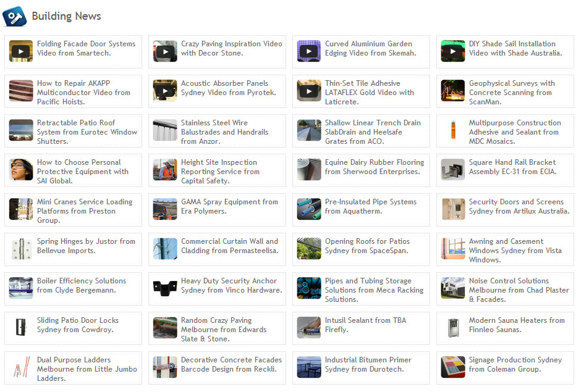This screenshot has height=392, width=576.
Task: Open 'Multipurpose Construction Adhesive and Sealant' link text
Action: (x=515, y=132)
